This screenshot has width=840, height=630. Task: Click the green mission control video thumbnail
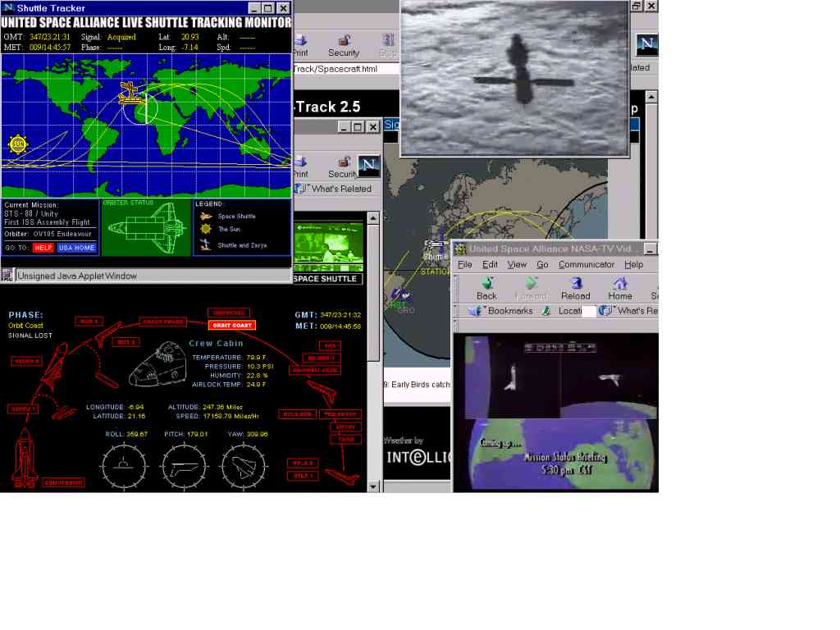(x=328, y=247)
